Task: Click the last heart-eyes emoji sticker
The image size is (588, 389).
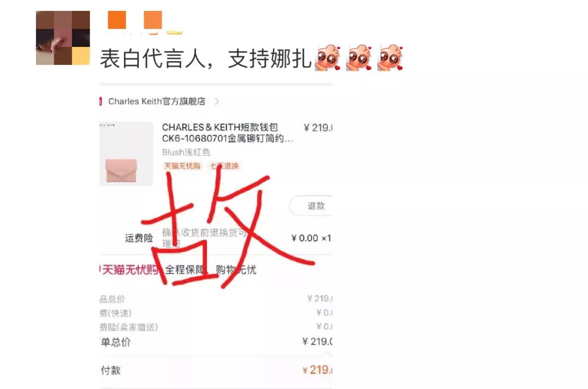Action: (390, 58)
